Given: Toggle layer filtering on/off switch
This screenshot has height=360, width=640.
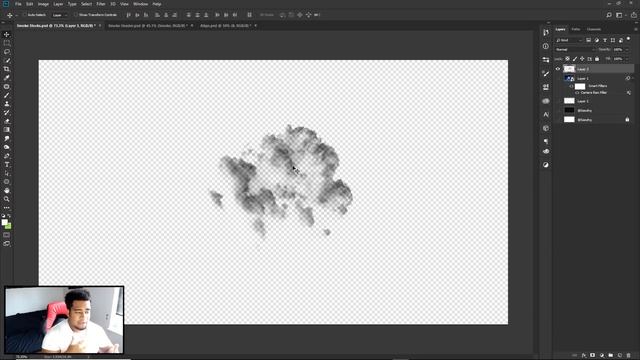Looking at the screenshot, I should (x=629, y=39).
